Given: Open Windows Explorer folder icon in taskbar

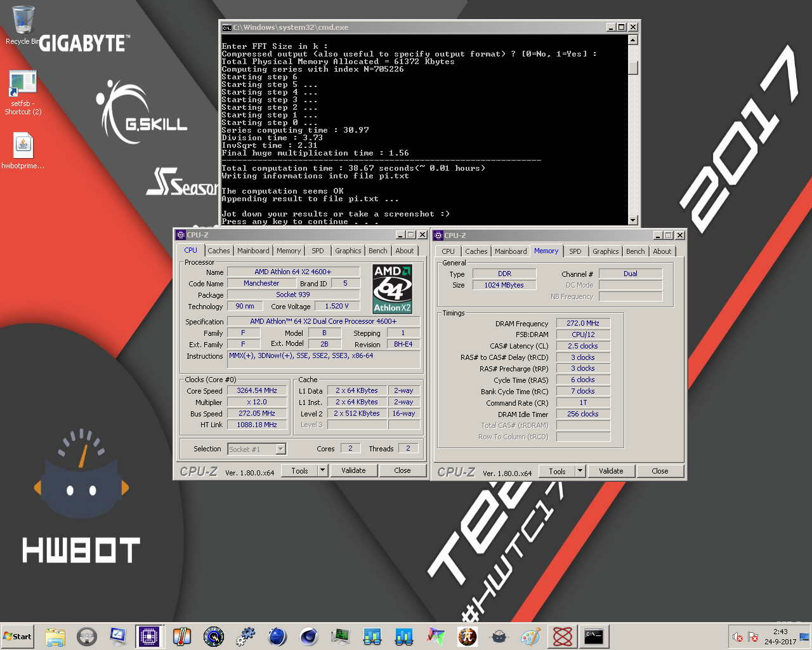Looking at the screenshot, I should point(55,636).
